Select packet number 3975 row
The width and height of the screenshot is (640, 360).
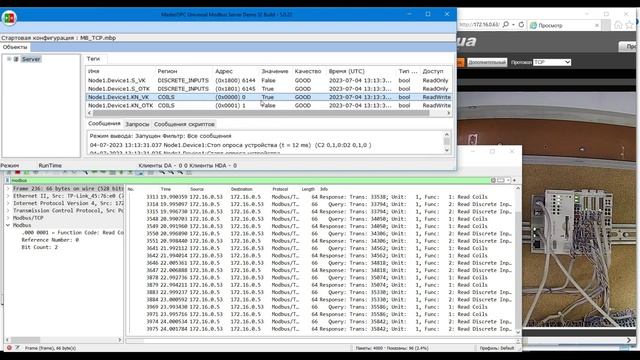pyautogui.click(x=320, y=329)
